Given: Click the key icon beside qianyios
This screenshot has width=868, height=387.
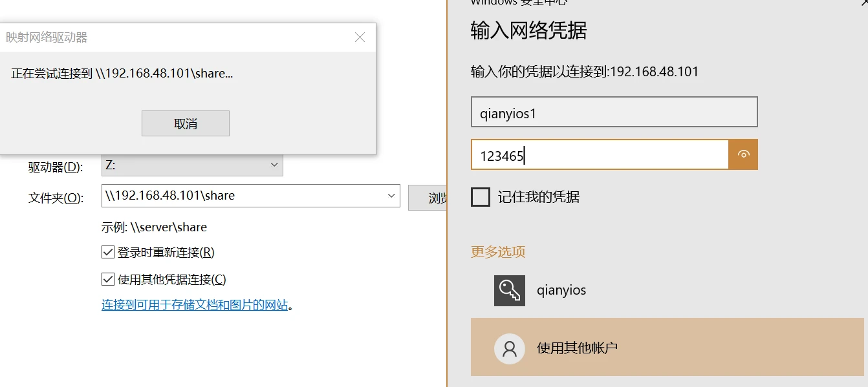Looking at the screenshot, I should (x=509, y=291).
